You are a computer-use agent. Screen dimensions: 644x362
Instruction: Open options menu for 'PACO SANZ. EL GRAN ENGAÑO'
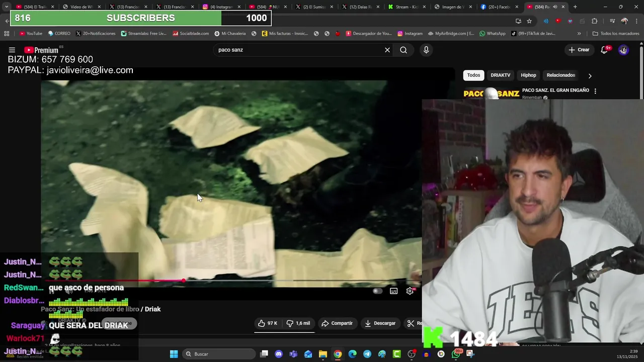click(595, 91)
